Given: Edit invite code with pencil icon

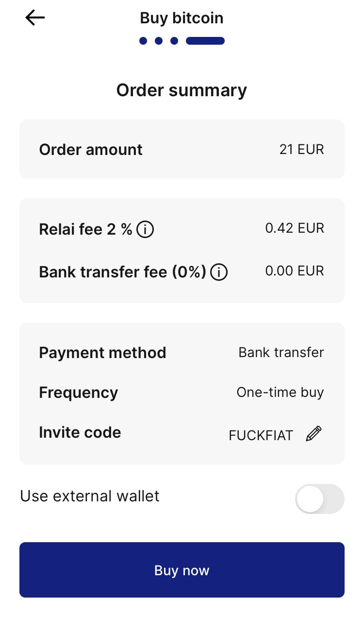Looking at the screenshot, I should point(314,434).
